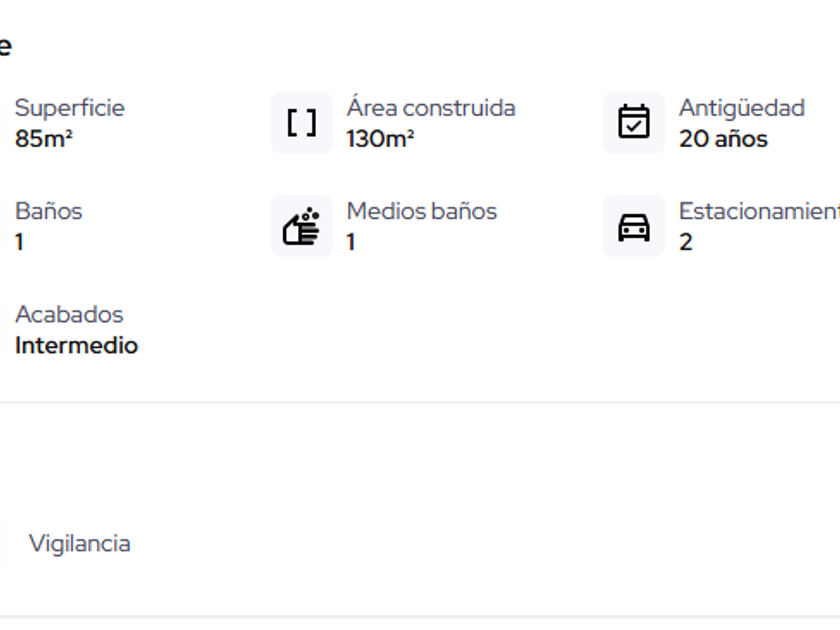Click the number 1 under Medios baños

click(x=351, y=242)
